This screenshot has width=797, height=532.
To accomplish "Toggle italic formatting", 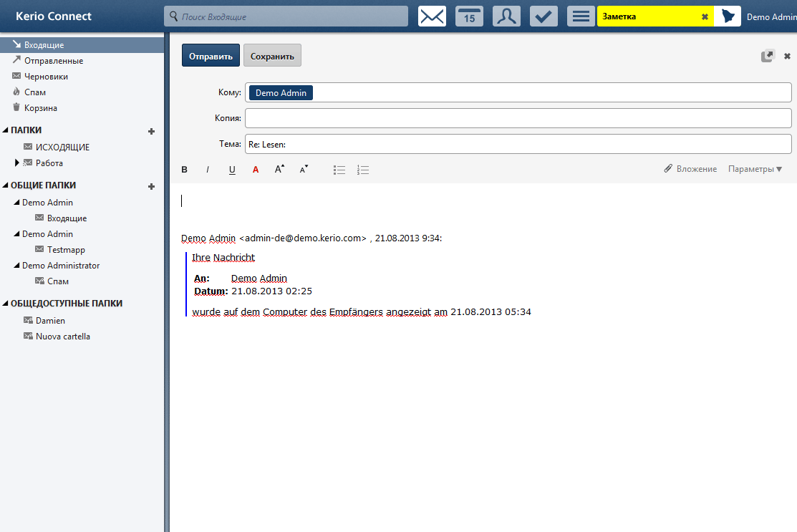I will click(x=208, y=170).
